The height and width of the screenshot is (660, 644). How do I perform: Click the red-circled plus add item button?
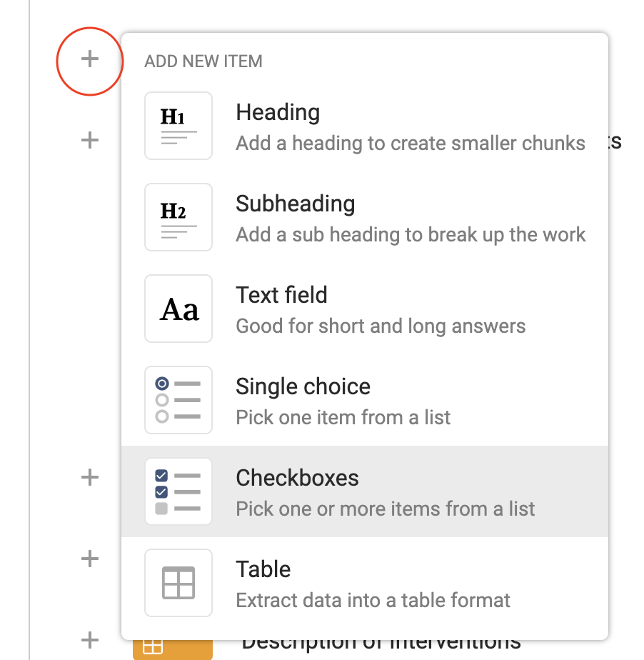[89, 59]
